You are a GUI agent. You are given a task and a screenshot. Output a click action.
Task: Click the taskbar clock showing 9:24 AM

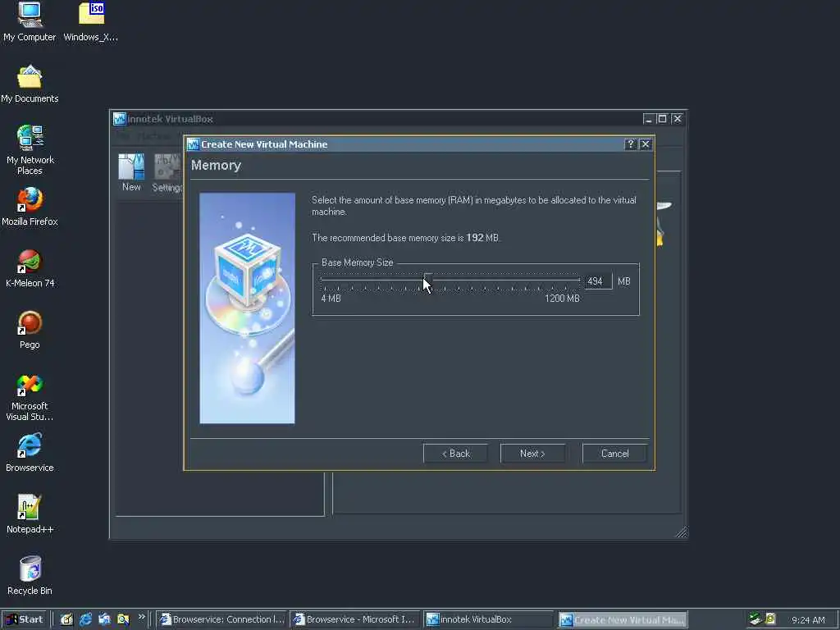(x=808, y=620)
